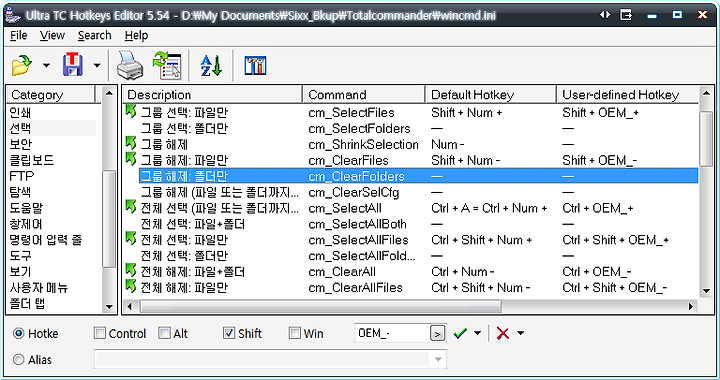
Task: Select the cm_SelectAllBoth row
Action: [x=411, y=224]
